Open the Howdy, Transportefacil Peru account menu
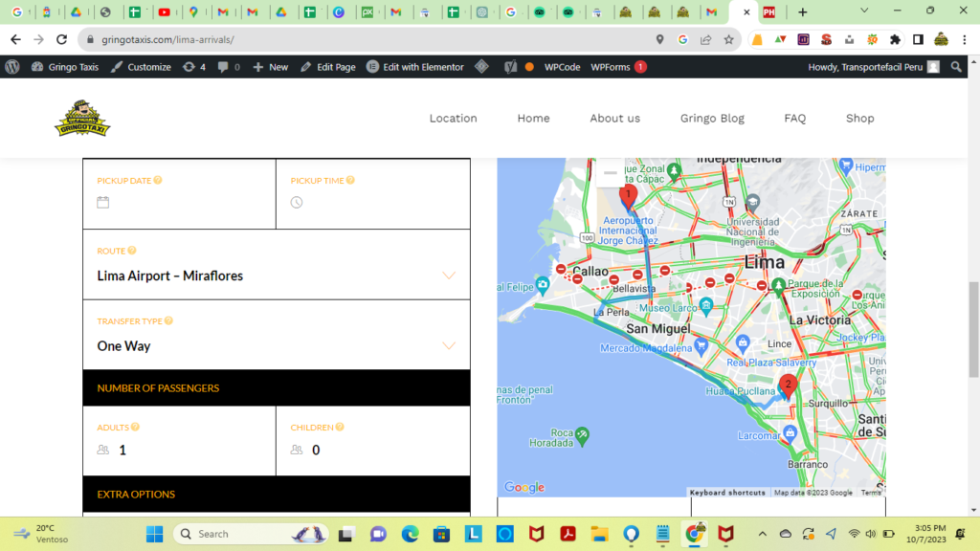The width and height of the screenshot is (980, 551). 873,67
